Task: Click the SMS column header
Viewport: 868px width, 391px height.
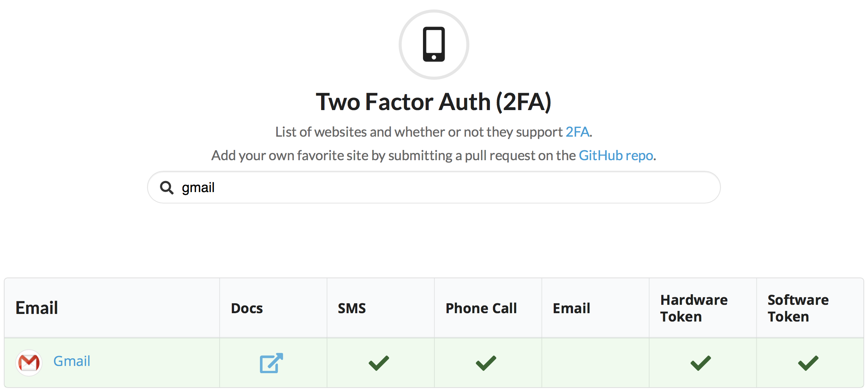Action: [x=352, y=308]
